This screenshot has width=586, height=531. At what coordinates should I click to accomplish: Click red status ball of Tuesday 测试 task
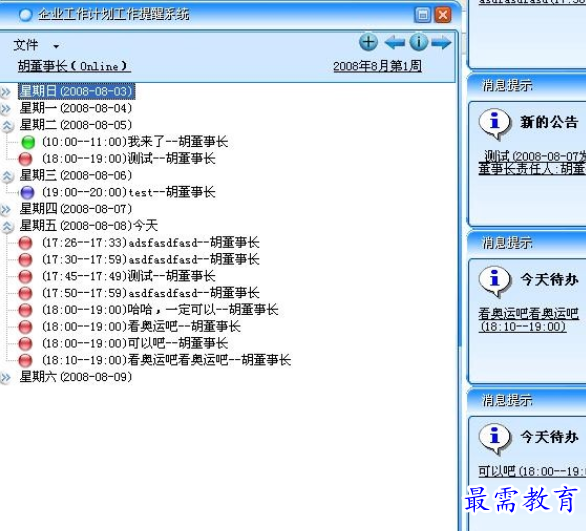25,159
